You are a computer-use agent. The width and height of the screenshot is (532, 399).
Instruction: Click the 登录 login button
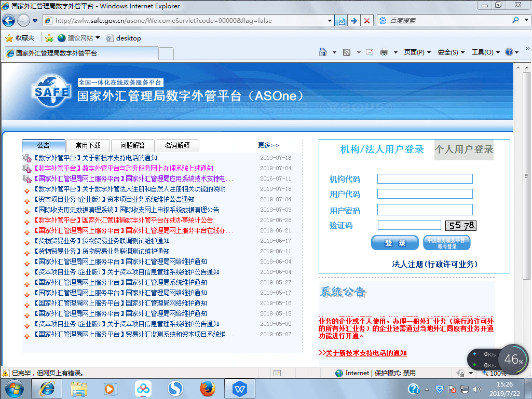coord(394,243)
